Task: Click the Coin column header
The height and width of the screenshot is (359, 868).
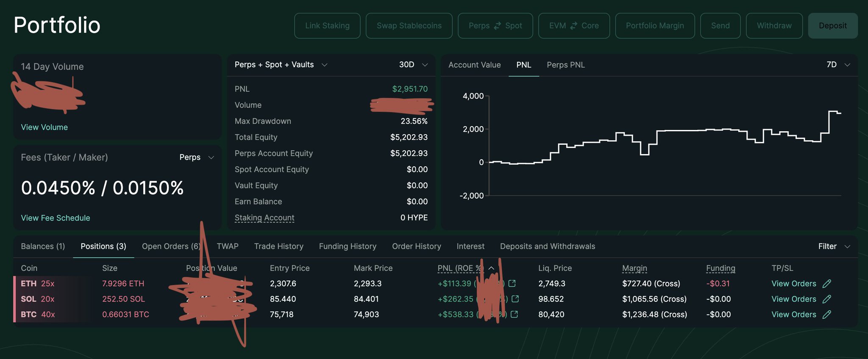Action: (x=29, y=268)
